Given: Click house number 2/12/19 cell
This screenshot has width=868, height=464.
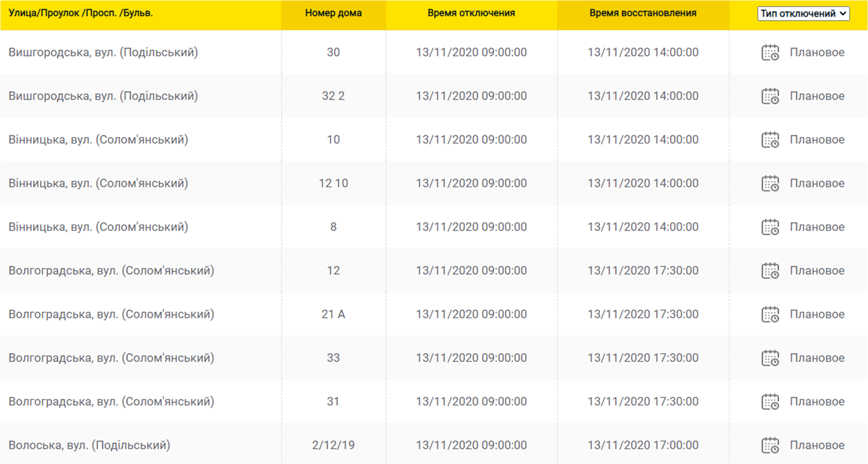Looking at the screenshot, I should [333, 445].
